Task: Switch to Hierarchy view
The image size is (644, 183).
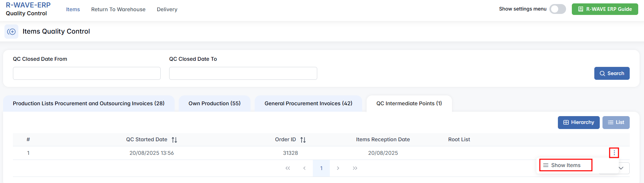Action: [578, 123]
